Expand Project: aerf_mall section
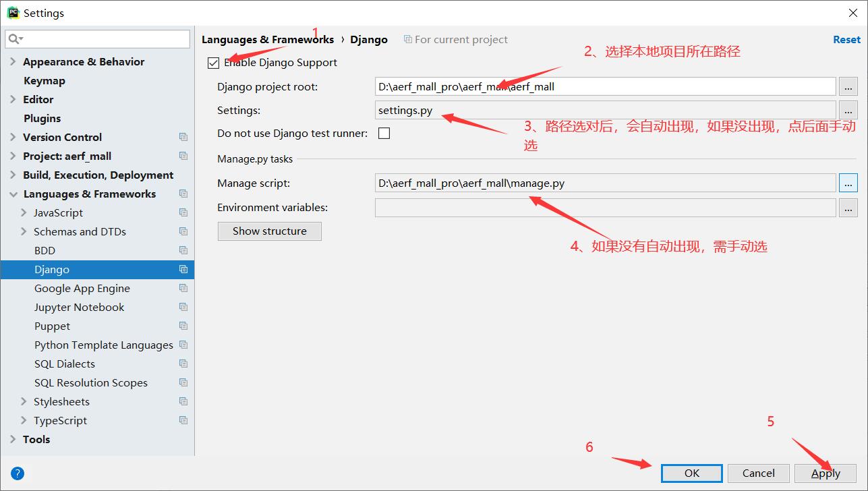This screenshot has height=491, width=868. pyautogui.click(x=13, y=156)
